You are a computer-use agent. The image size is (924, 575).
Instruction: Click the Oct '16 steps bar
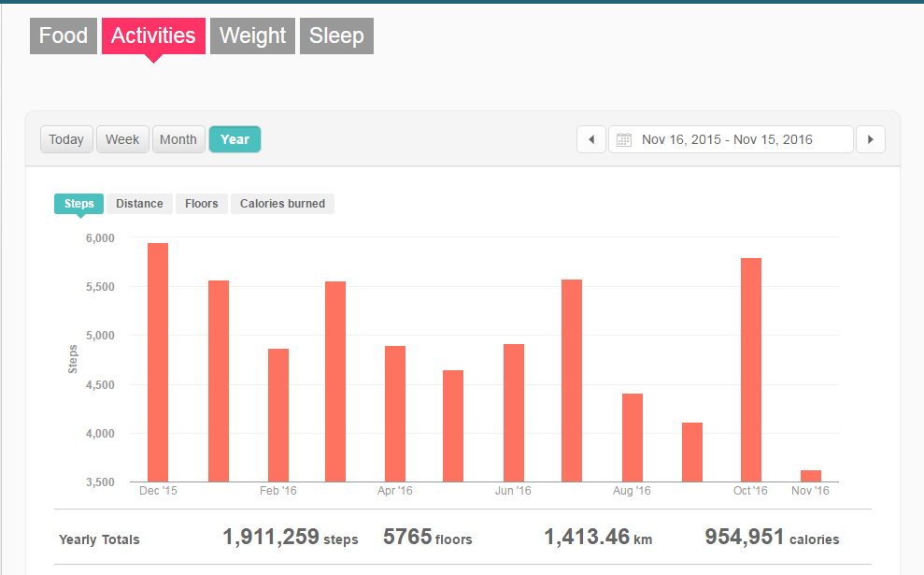[751, 369]
